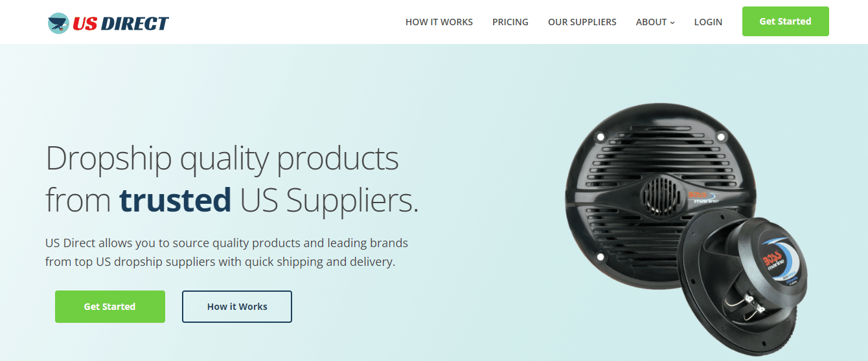
Task: Click Get Started below the description text
Action: pos(110,307)
